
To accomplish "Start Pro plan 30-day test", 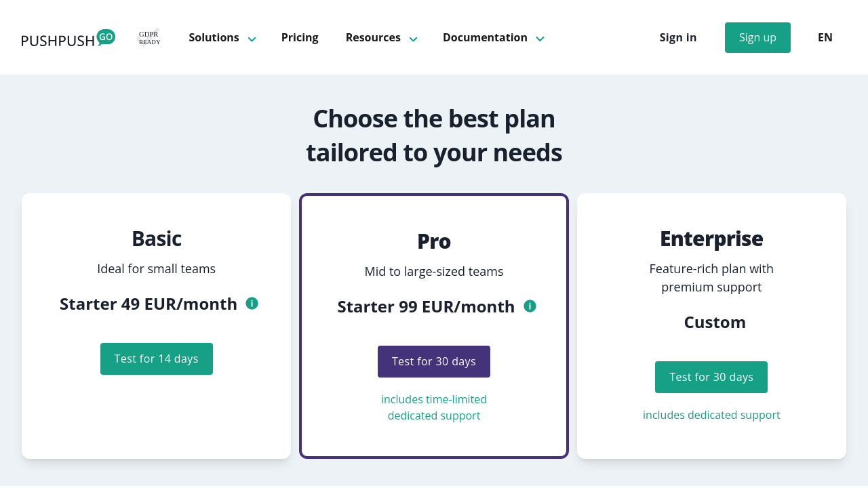I will [x=434, y=361].
